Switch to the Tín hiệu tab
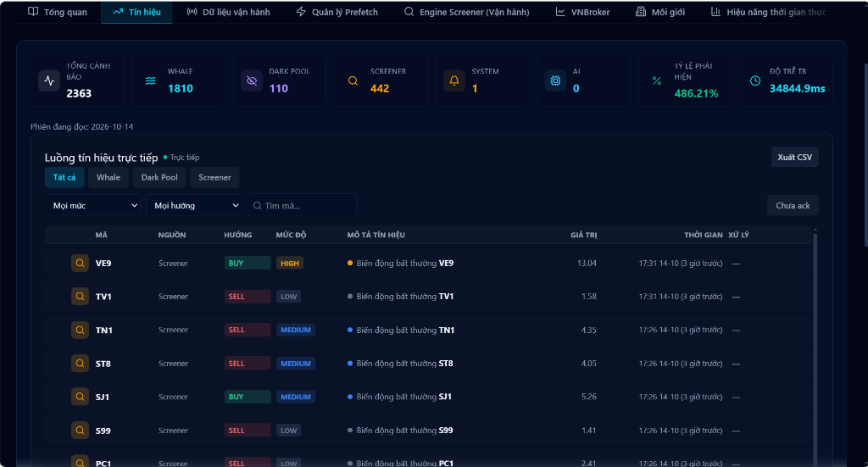The height and width of the screenshot is (467, 868). tap(136, 12)
